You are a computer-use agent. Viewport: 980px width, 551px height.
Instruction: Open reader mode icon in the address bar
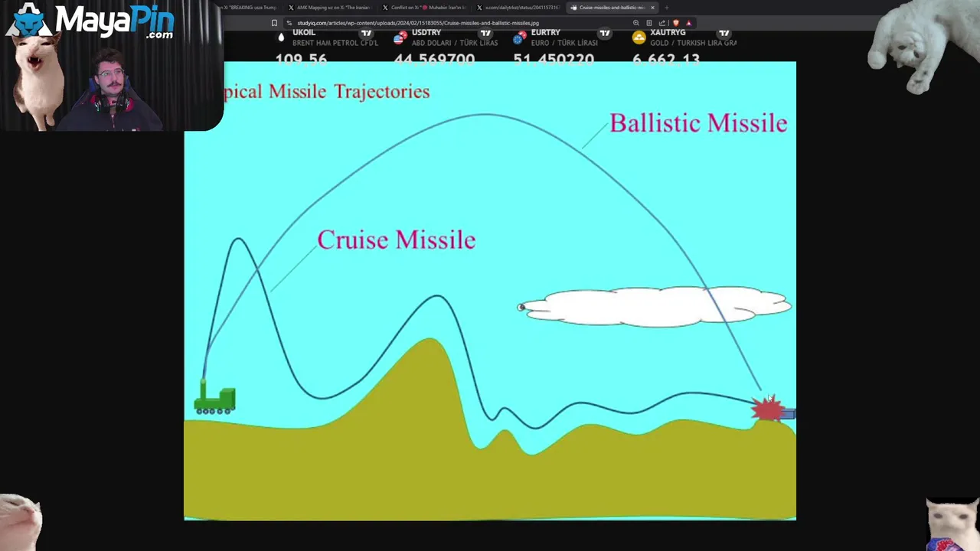pyautogui.click(x=649, y=23)
